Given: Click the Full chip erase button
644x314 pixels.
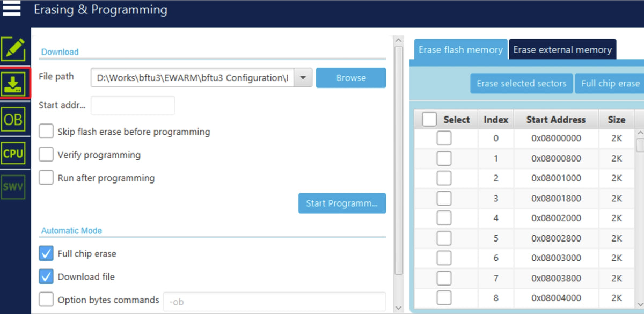Looking at the screenshot, I should (x=610, y=84).
